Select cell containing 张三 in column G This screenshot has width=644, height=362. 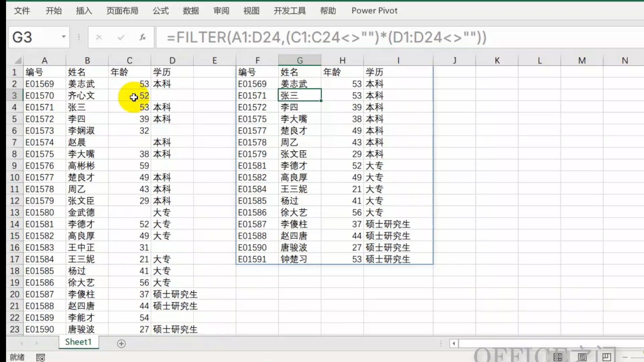299,96
